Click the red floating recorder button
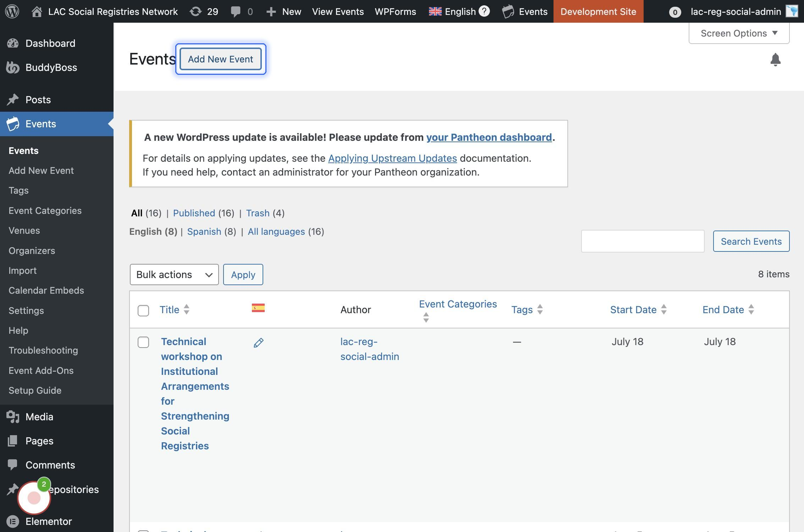This screenshot has width=804, height=532. [34, 498]
